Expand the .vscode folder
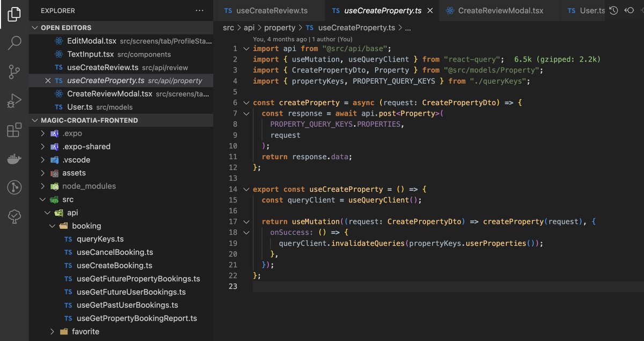 tap(43, 160)
